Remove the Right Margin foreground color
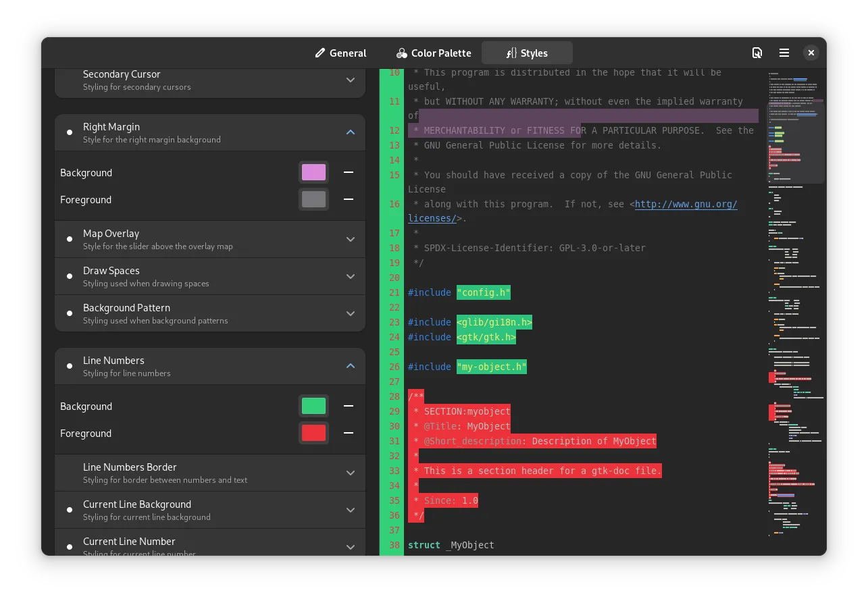 coord(349,200)
